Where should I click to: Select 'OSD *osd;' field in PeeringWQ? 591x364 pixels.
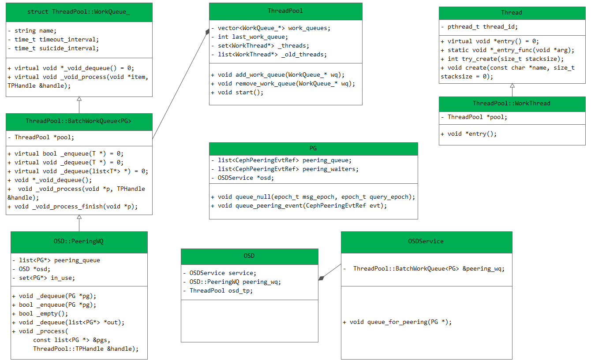tap(32, 269)
